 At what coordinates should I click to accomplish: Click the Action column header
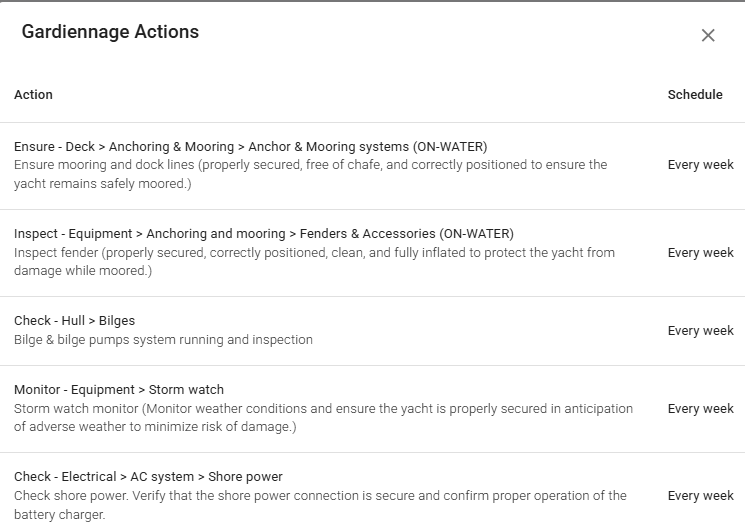pyautogui.click(x=33, y=94)
